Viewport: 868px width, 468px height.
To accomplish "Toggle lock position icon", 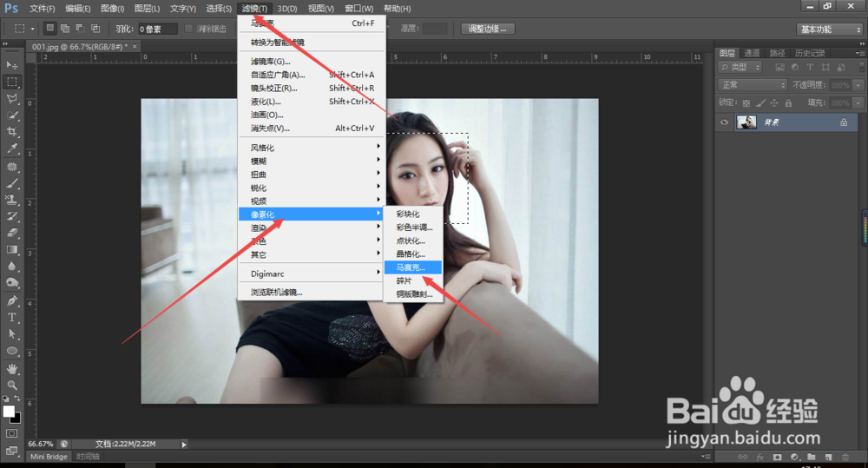I will tap(774, 103).
